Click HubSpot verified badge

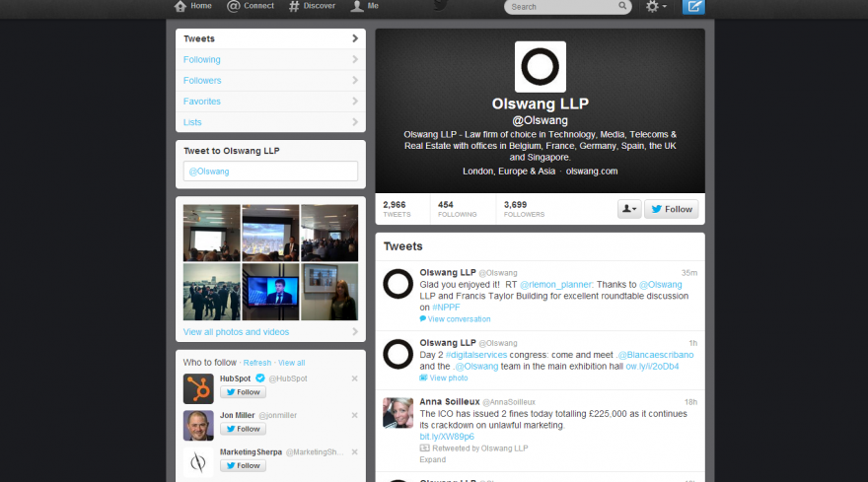pyautogui.click(x=260, y=379)
